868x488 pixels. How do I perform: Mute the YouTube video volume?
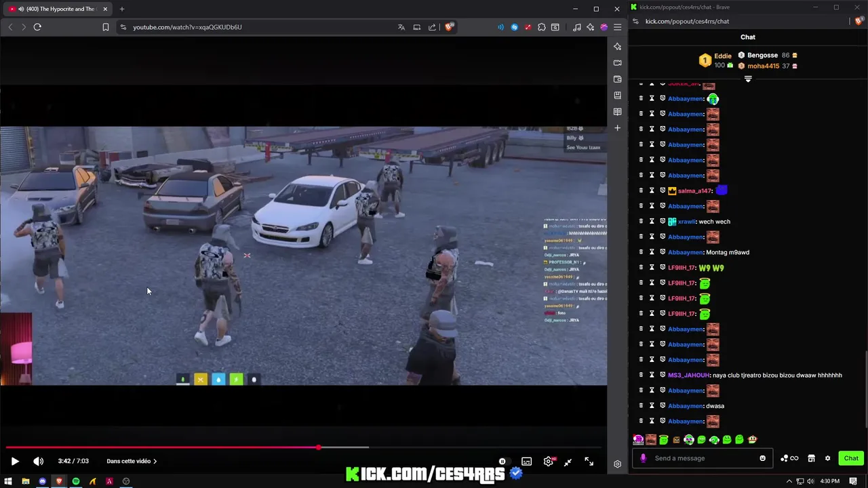[39, 461]
